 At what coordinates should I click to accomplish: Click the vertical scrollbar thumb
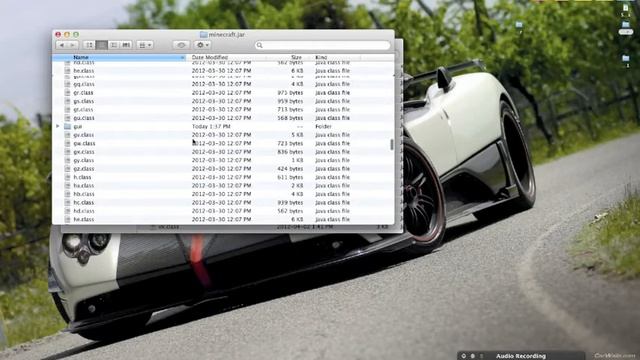[x=392, y=144]
